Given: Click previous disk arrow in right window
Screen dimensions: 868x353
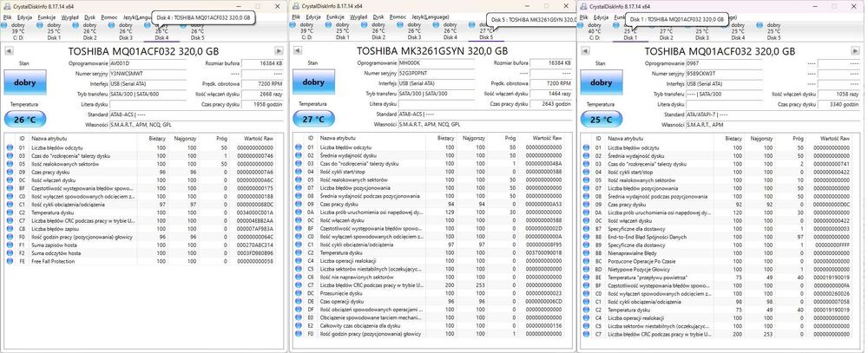Looking at the screenshot, I should pyautogui.click(x=586, y=51).
